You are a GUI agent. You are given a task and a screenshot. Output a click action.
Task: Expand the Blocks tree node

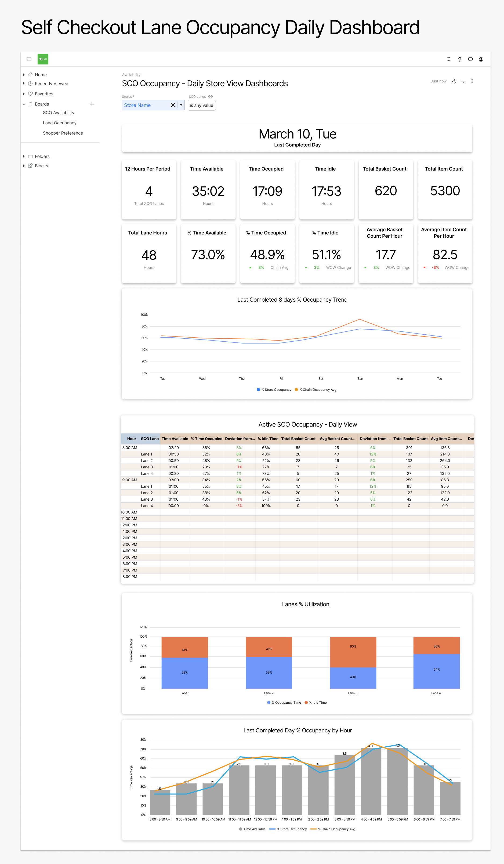(24, 166)
